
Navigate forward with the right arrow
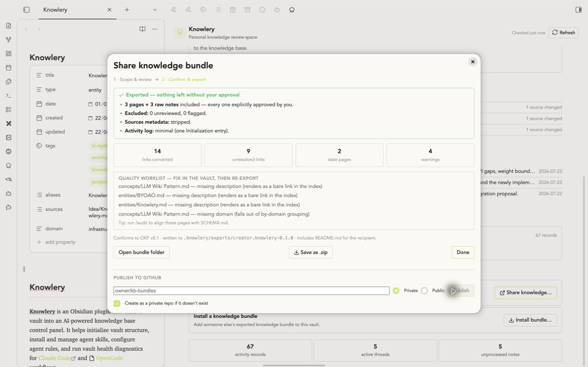39,29
